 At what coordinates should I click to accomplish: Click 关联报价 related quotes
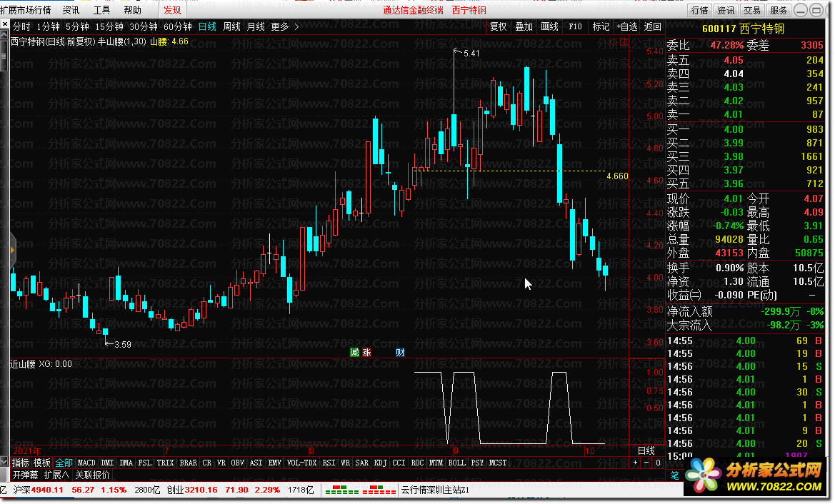[x=92, y=475]
